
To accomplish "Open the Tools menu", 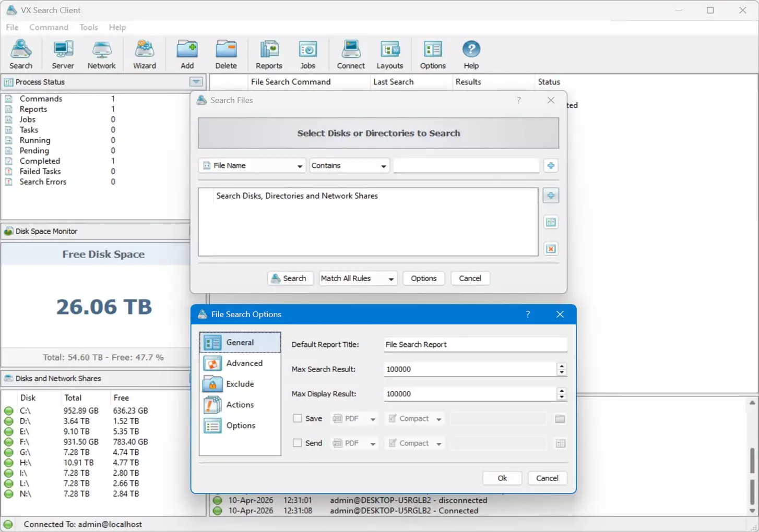I will tap(88, 27).
